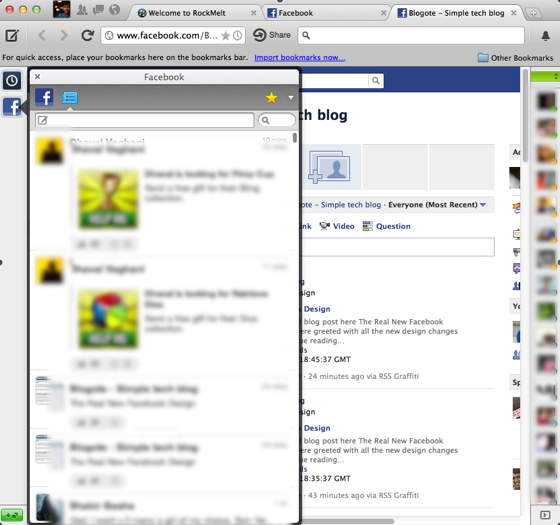Open Everyone (Most Recent) dropdown
560x525 pixels.
click(437, 205)
